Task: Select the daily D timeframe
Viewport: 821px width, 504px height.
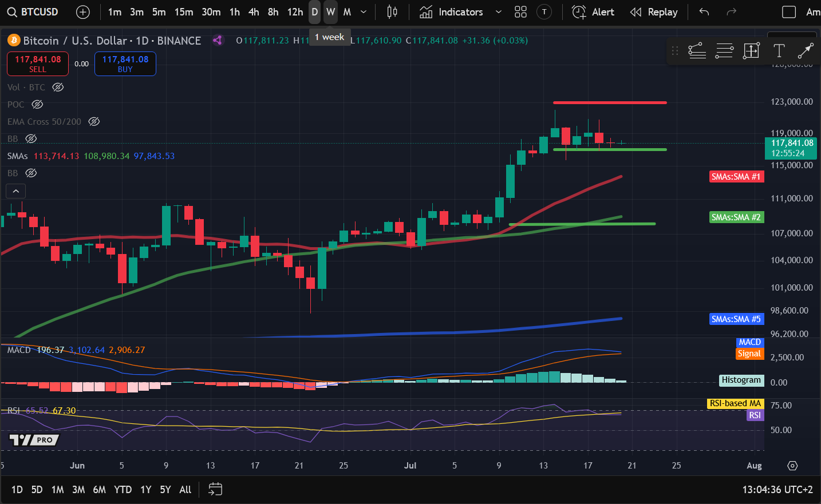Action: (314, 12)
